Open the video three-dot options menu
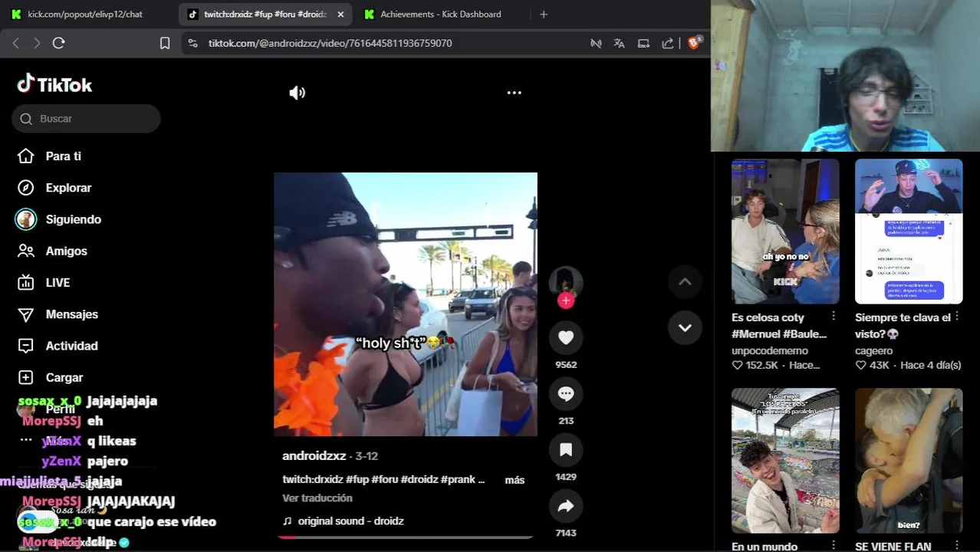 515,93
